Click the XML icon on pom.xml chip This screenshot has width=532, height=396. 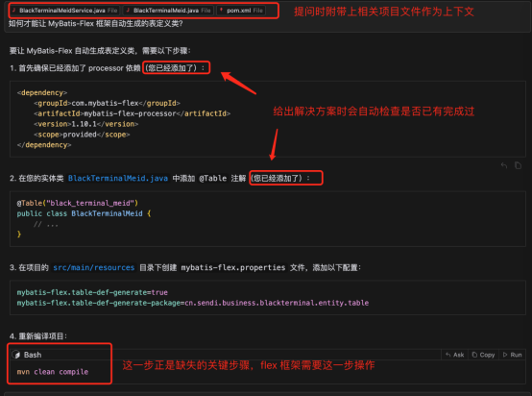[x=221, y=11]
